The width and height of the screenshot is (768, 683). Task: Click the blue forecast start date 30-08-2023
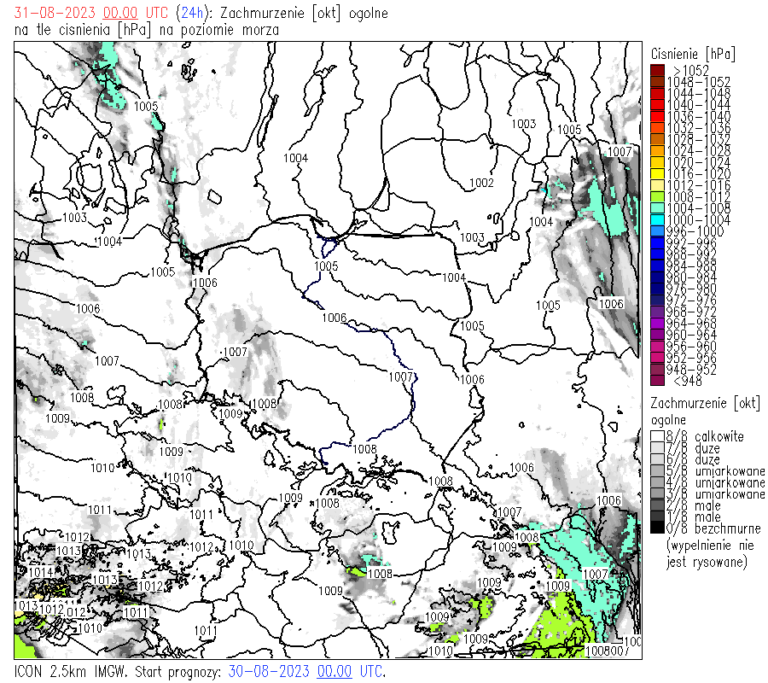pos(269,671)
